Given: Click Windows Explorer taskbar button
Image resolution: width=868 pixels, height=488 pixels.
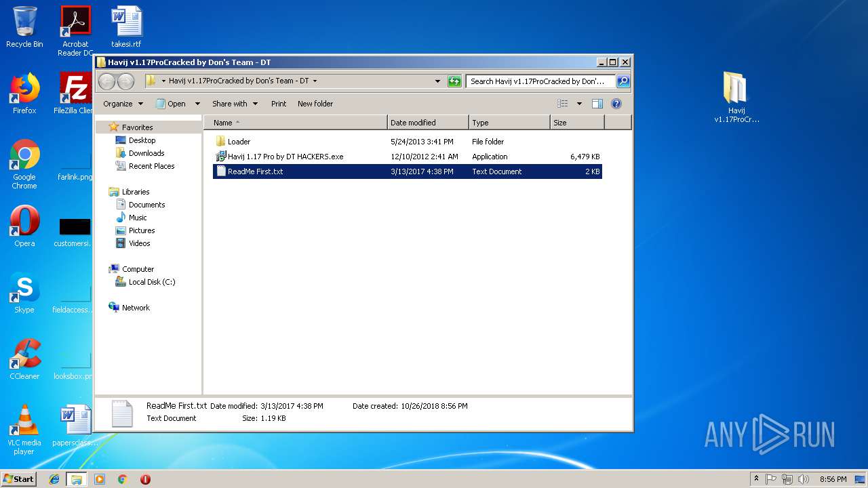Looking at the screenshot, I should pos(77,479).
